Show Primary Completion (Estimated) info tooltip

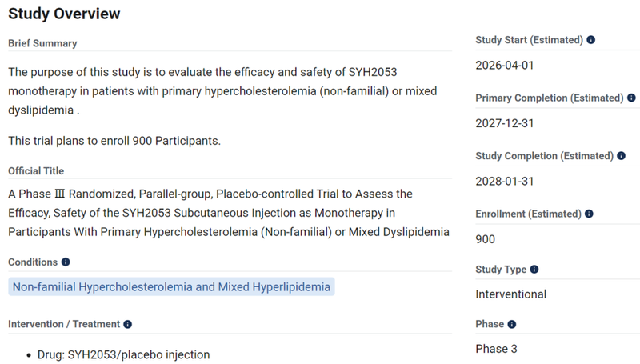tap(631, 98)
